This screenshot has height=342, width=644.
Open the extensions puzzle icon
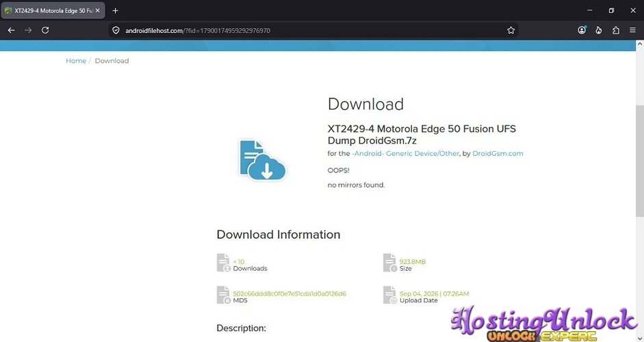pos(616,30)
